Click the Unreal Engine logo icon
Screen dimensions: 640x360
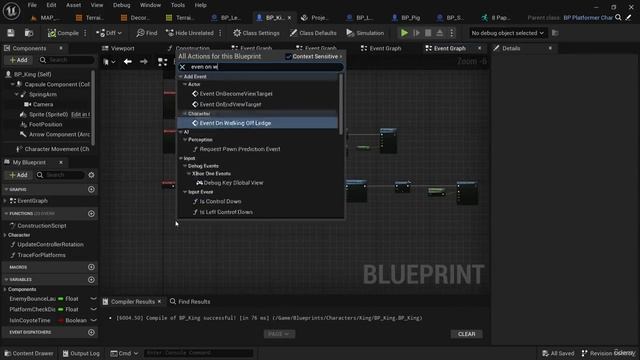click(x=11, y=11)
